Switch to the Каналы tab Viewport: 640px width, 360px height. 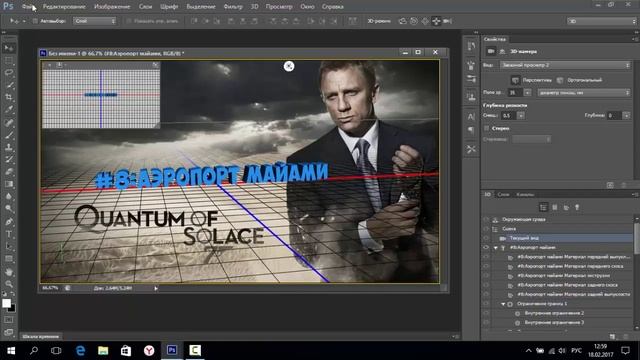click(x=525, y=194)
